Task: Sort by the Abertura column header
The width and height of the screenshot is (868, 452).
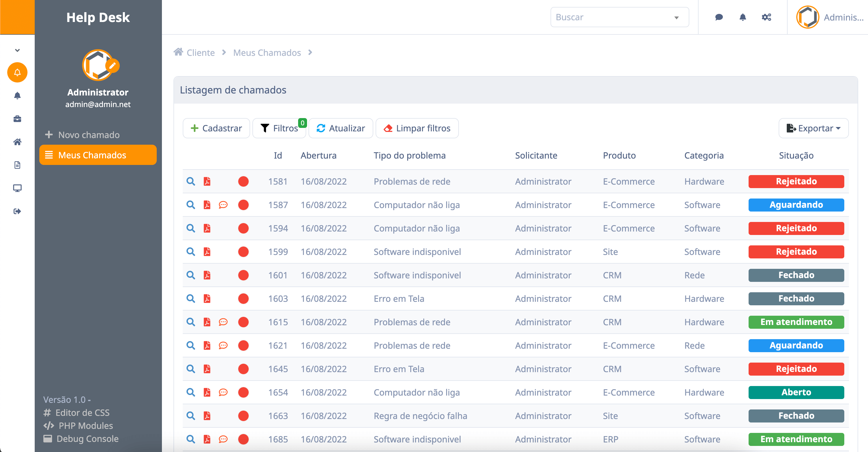Action: pyautogui.click(x=318, y=155)
